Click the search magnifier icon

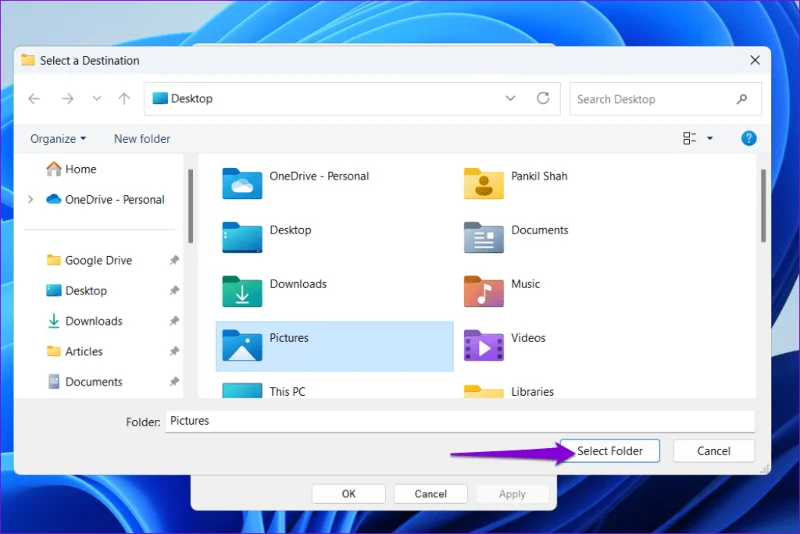click(x=742, y=99)
